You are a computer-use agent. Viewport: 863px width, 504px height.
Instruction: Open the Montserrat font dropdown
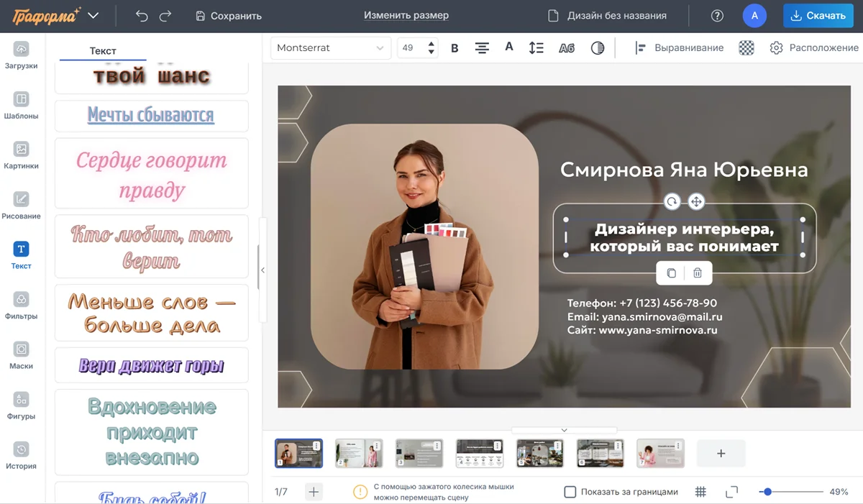(x=331, y=48)
